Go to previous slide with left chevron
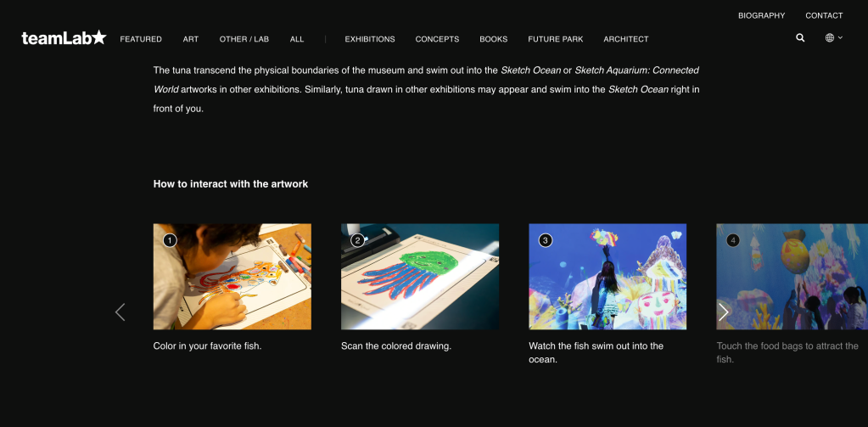The image size is (868, 427). coord(120,312)
